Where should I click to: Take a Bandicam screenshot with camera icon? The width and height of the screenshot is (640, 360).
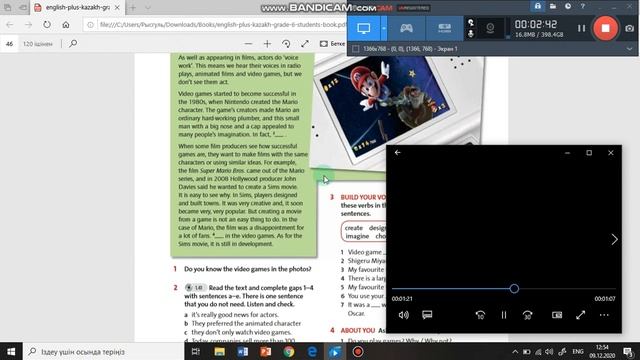(629, 28)
